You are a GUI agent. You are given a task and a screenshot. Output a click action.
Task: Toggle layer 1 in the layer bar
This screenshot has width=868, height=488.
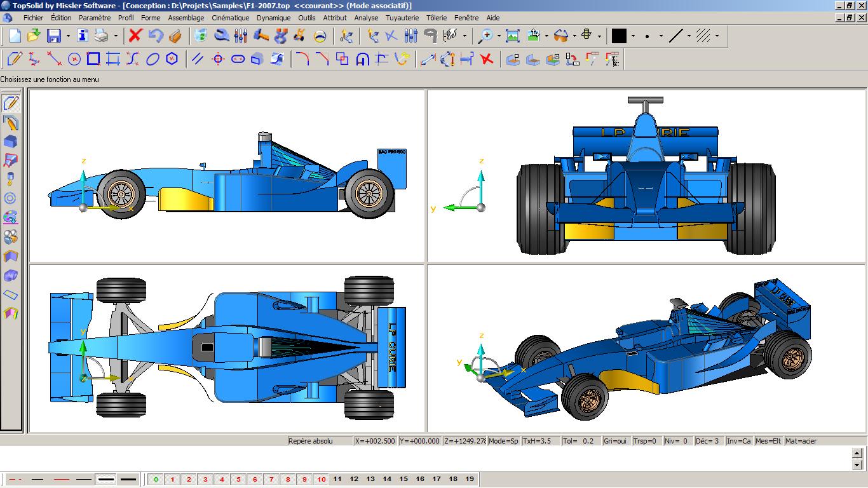tap(172, 479)
